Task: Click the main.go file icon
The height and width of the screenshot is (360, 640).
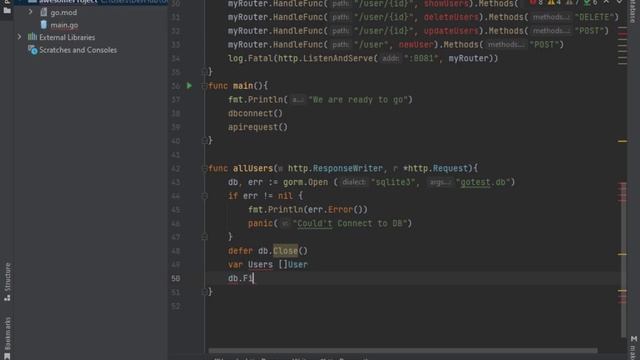Action: click(44, 25)
